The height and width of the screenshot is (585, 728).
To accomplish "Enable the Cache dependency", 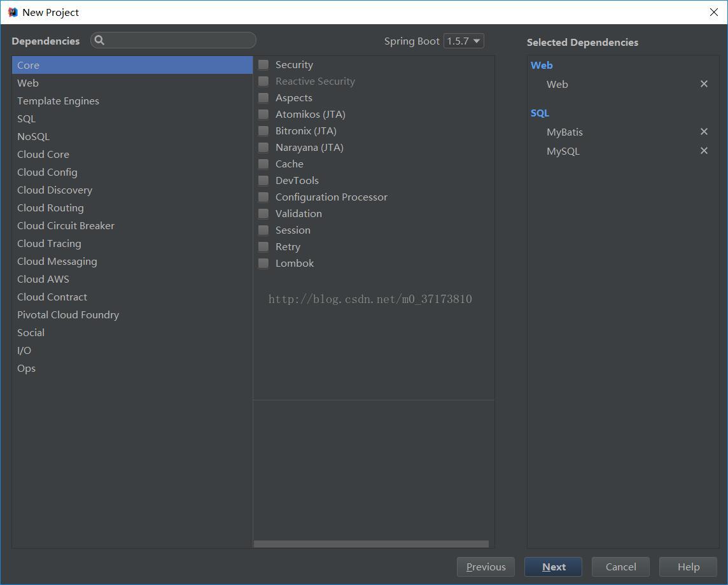I will (263, 164).
